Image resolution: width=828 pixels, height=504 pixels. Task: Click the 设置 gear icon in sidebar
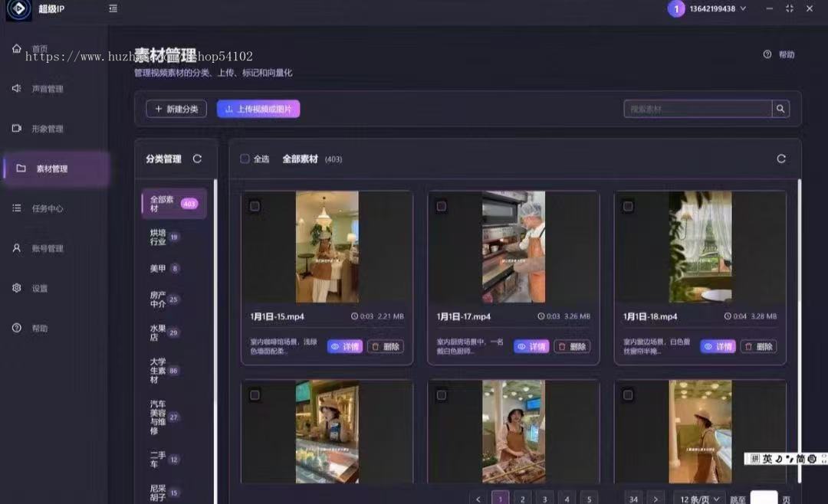coord(17,288)
